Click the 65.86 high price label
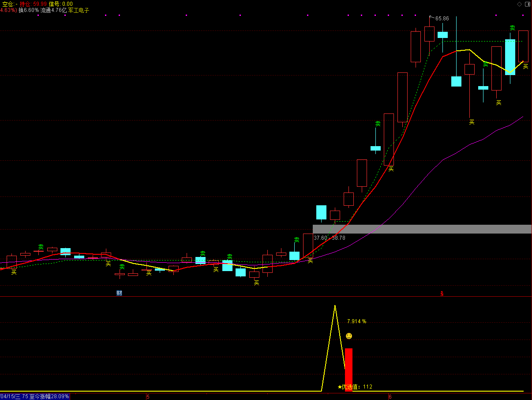This screenshot has height=400, width=532. [x=442, y=19]
